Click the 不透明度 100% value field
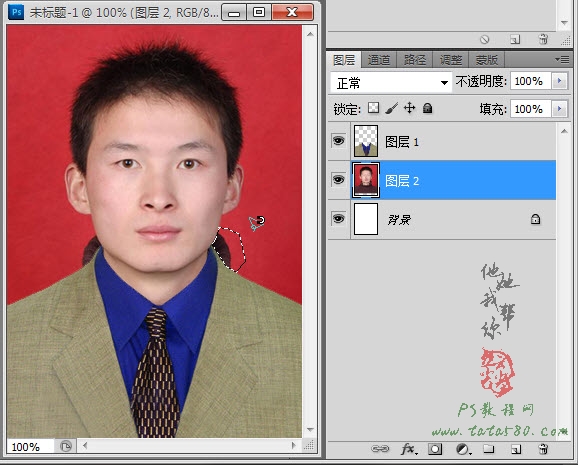 [530, 81]
